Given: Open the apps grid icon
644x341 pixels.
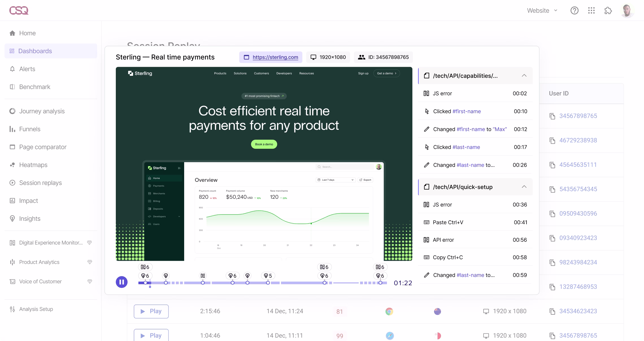Looking at the screenshot, I should [591, 11].
